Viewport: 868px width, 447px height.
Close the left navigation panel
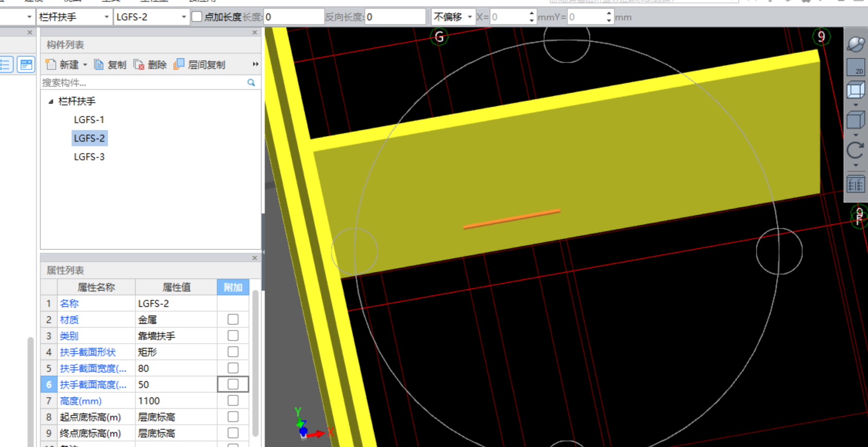(30, 32)
